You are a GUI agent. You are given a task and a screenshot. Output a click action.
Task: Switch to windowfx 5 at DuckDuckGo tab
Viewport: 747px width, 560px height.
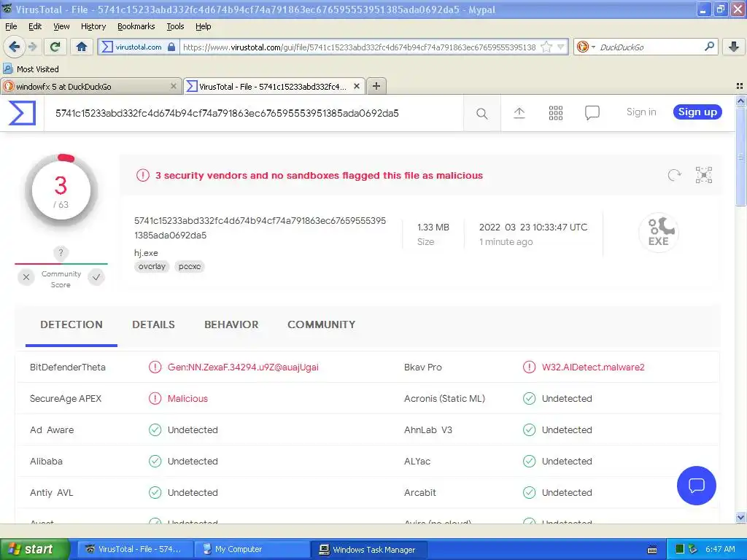tap(91, 86)
